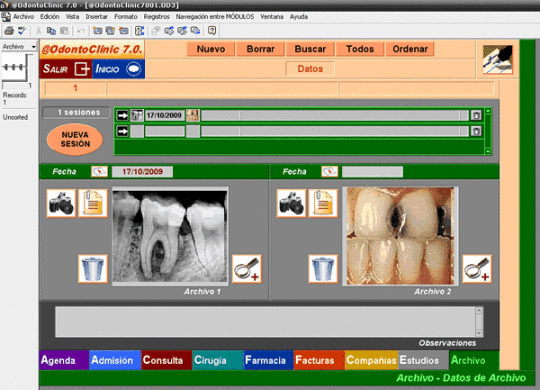The width and height of the screenshot is (540, 390).
Task: Click the Datos button
Action: pos(310,69)
